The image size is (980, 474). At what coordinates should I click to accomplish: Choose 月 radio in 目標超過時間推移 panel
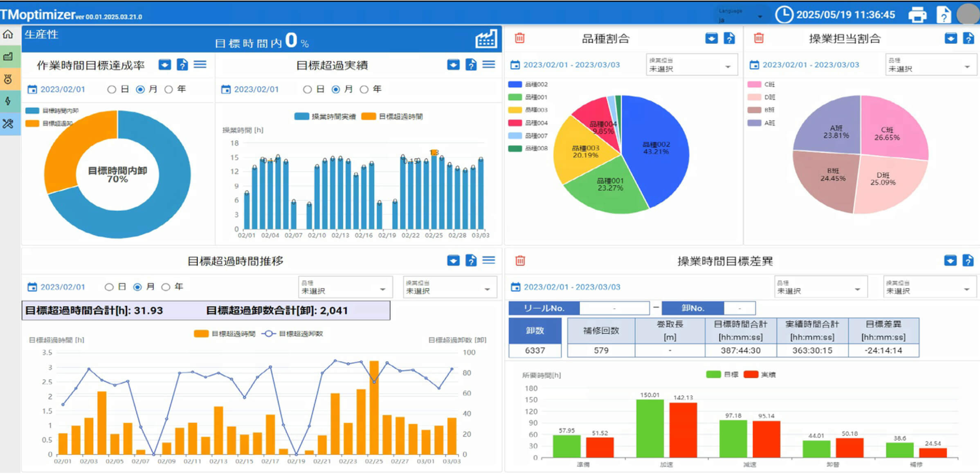(137, 287)
